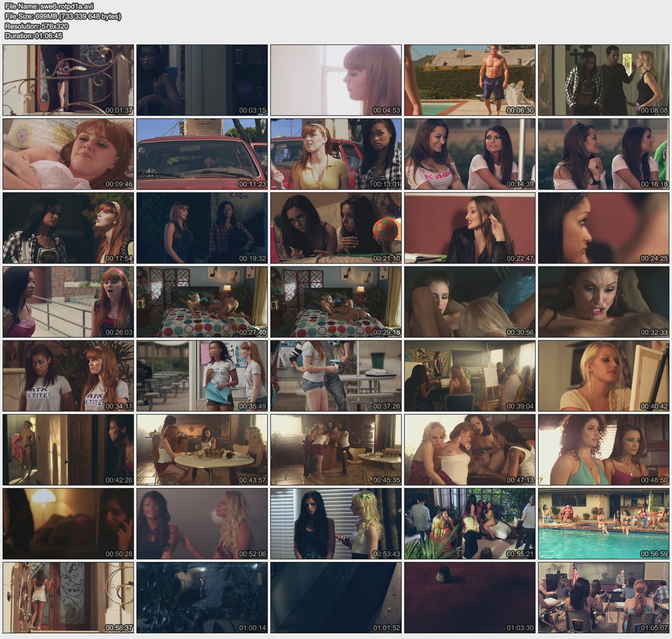Click the swimming pool frame at 00:56:59
This screenshot has height=639, width=672.
[x=603, y=524]
